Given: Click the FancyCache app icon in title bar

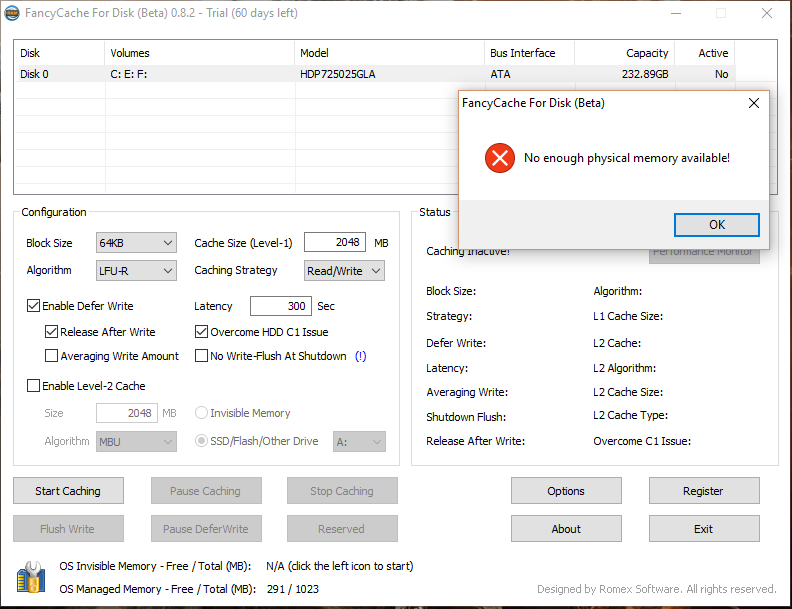Looking at the screenshot, I should click(12, 13).
